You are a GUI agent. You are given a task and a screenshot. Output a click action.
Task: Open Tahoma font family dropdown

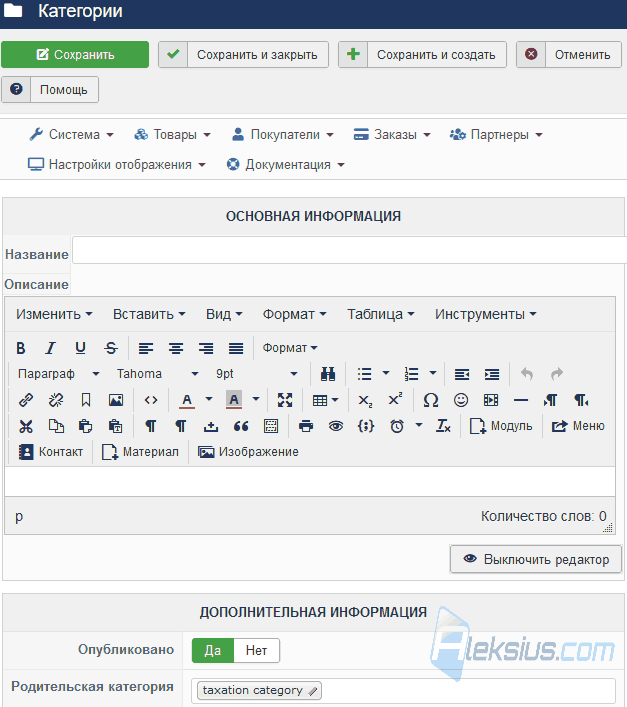click(157, 374)
